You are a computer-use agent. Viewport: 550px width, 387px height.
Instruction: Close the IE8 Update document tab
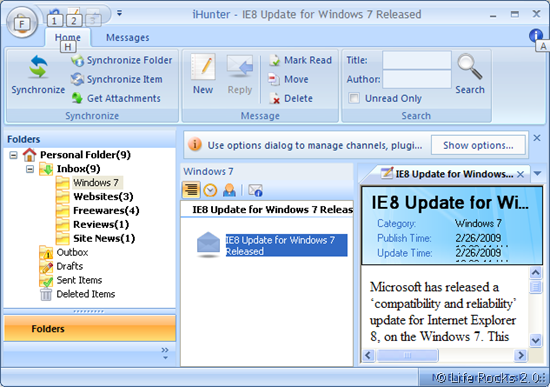521,174
